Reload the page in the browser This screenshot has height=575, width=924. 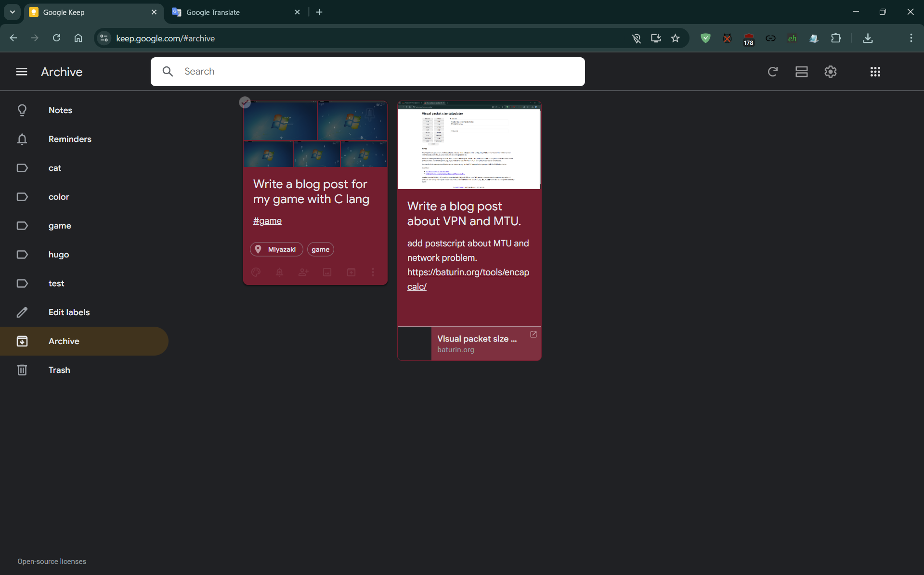tap(57, 38)
